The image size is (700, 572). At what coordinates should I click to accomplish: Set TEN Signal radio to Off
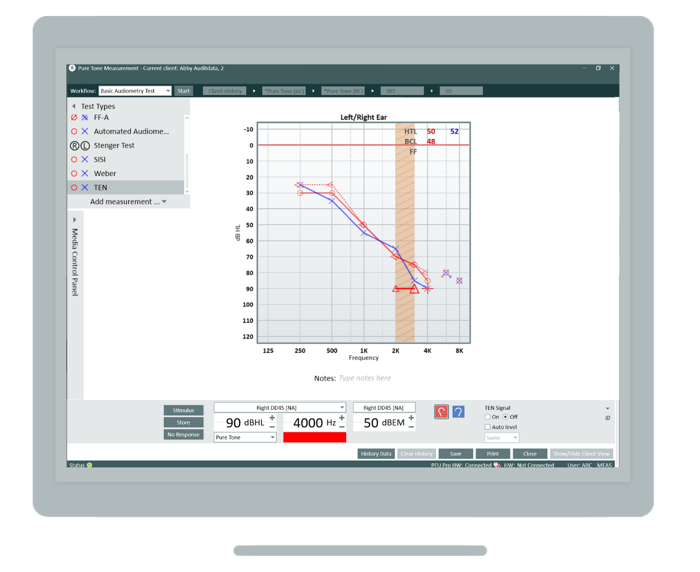click(x=505, y=417)
